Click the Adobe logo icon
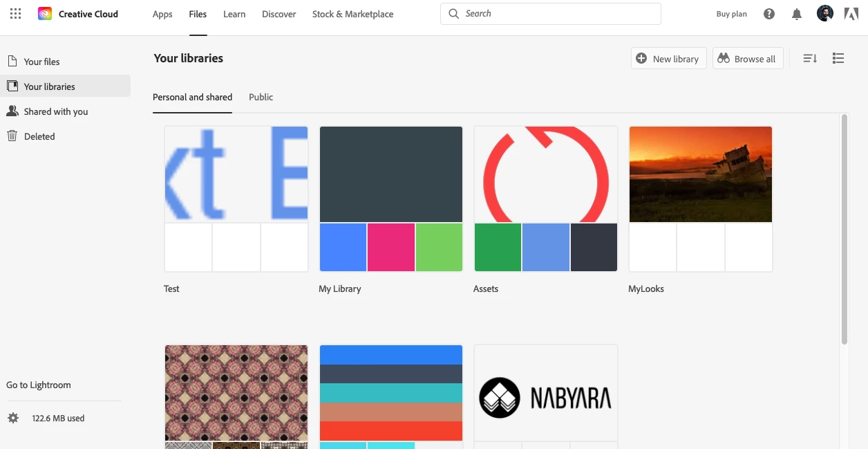 (851, 13)
